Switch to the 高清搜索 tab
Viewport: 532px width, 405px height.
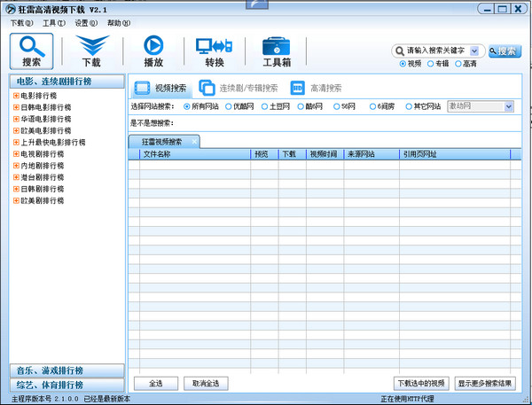click(317, 89)
